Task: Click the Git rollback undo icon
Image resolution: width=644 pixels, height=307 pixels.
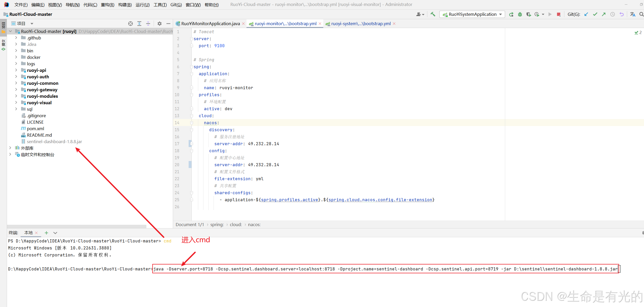Action: coord(621,14)
